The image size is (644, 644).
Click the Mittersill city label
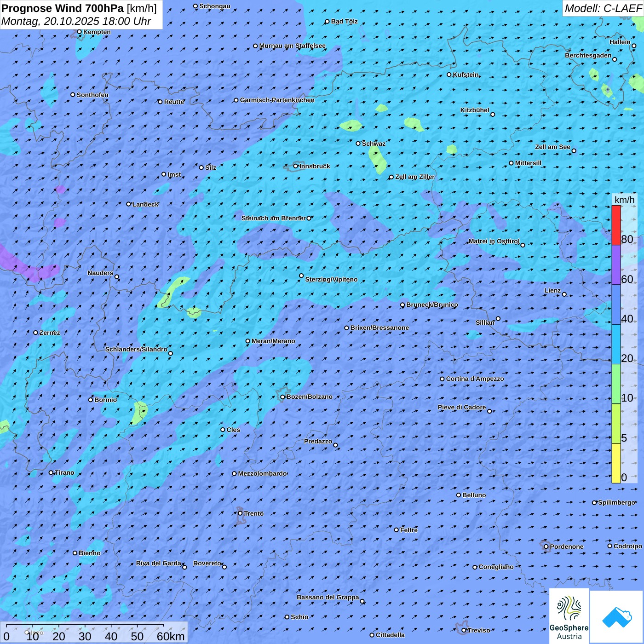click(x=528, y=163)
